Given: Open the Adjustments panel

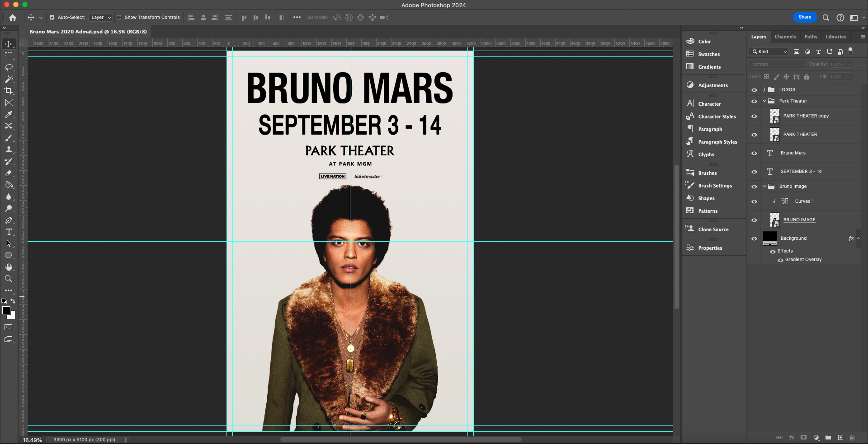Looking at the screenshot, I should click(x=713, y=85).
